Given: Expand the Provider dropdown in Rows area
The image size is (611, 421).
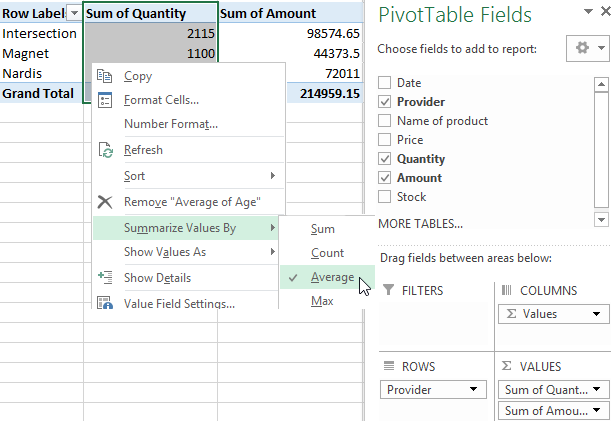Looking at the screenshot, I should tap(472, 389).
